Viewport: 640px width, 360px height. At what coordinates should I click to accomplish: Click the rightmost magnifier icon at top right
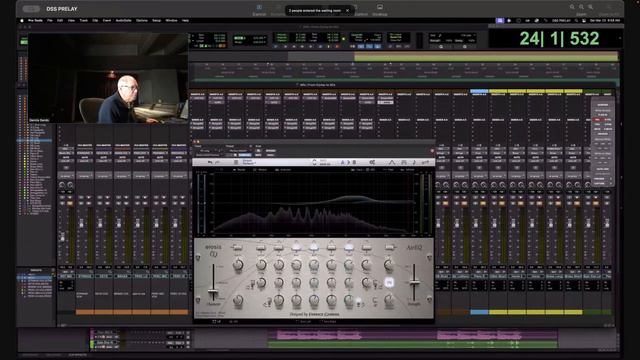click(x=590, y=7)
